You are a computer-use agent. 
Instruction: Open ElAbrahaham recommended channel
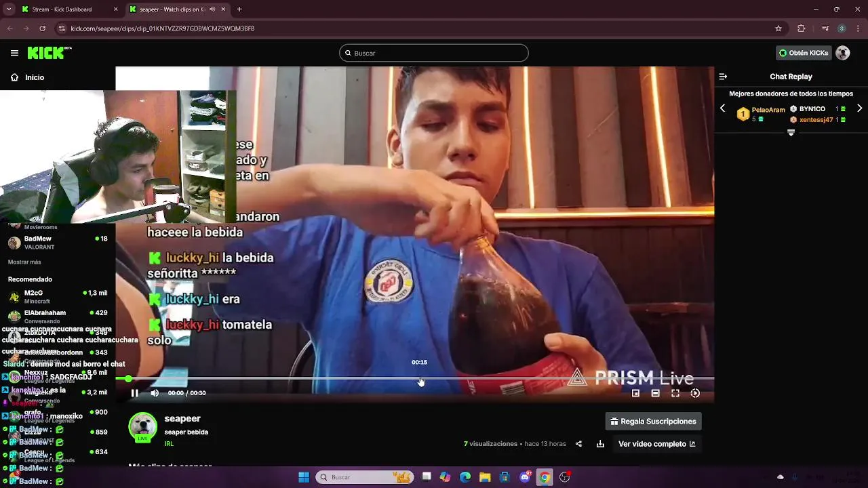tap(58, 317)
